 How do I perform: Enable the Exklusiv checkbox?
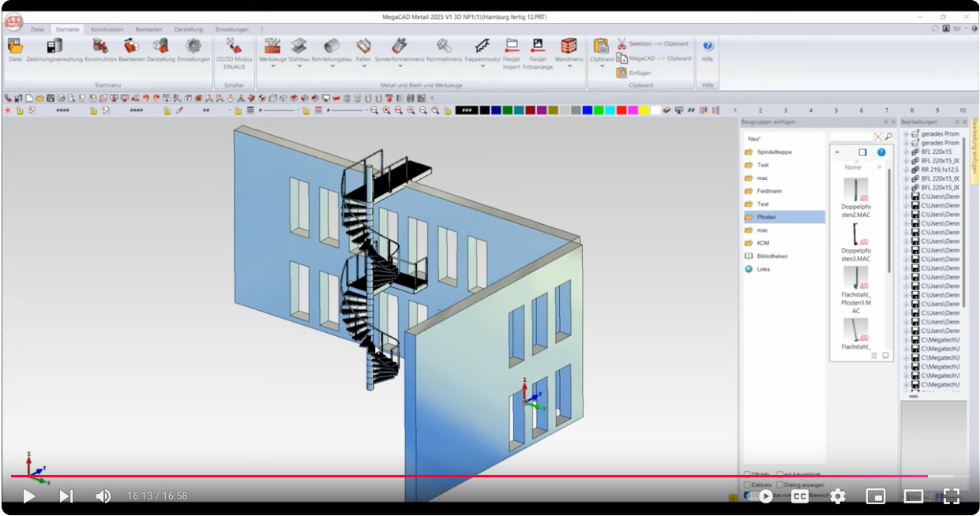point(747,484)
